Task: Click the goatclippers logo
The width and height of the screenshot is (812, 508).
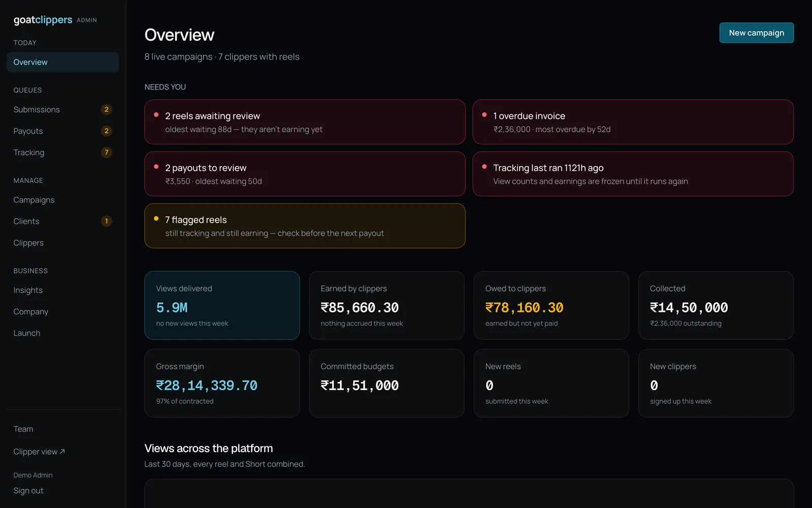Action: point(43,20)
